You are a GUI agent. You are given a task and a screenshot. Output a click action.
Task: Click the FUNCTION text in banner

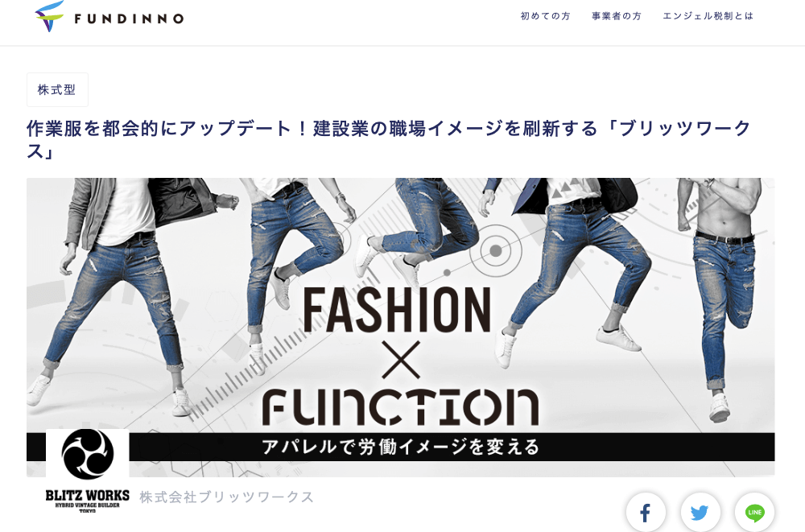pyautogui.click(x=400, y=407)
